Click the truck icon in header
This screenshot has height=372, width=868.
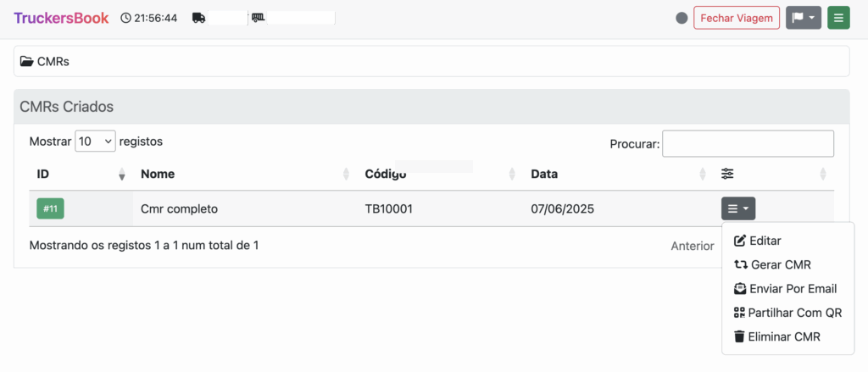tap(199, 18)
